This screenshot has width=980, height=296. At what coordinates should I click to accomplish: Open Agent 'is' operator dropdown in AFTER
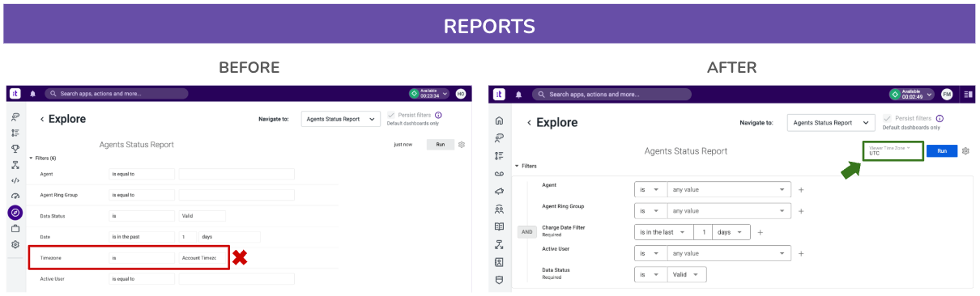(650, 190)
